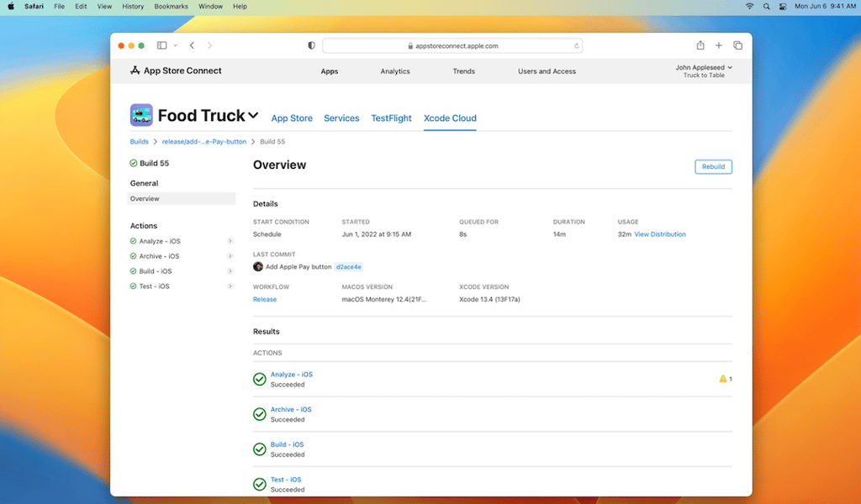This screenshot has height=504, width=861.
Task: Expand Test - iOS sidebar chevron
Action: point(230,286)
